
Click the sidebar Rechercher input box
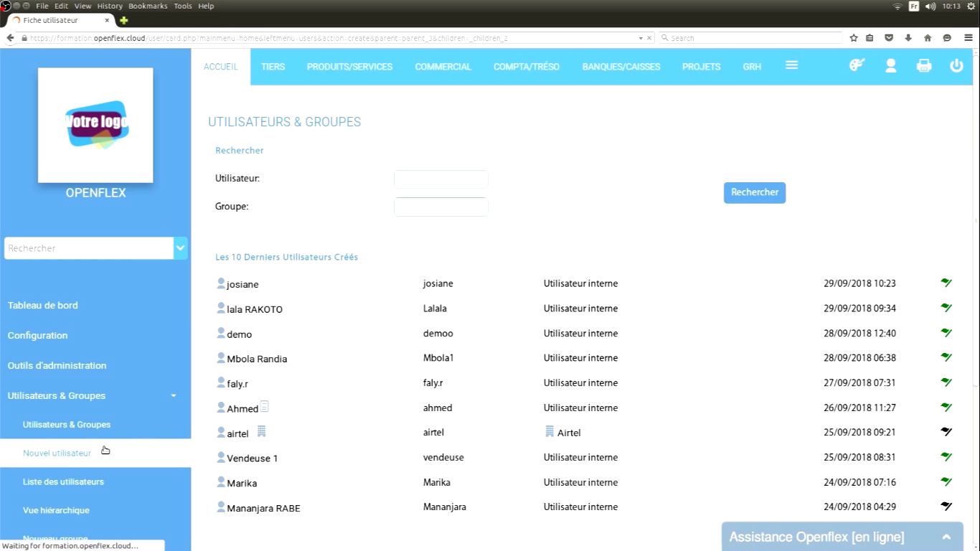[x=89, y=248]
